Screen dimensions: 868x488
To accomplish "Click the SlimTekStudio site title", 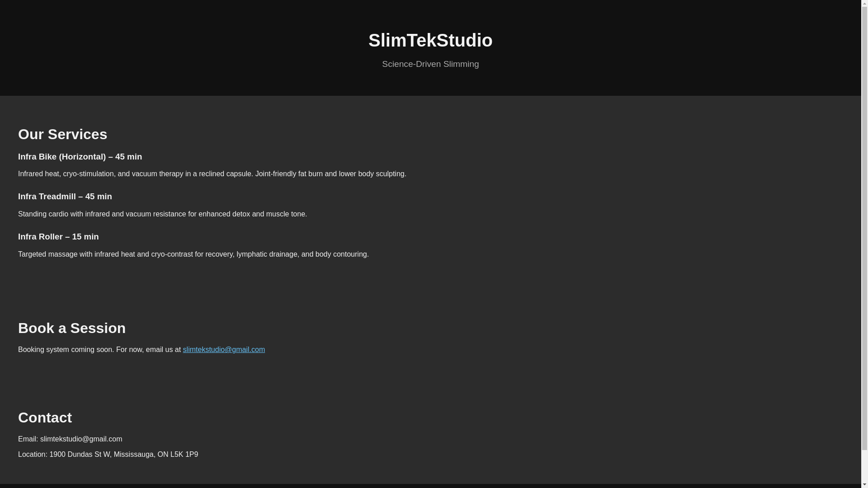I will tap(430, 40).
